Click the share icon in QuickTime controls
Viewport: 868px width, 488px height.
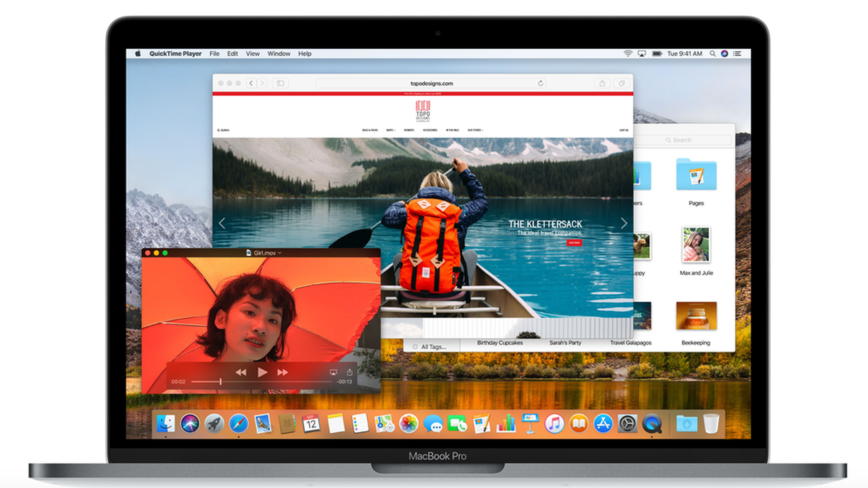(x=349, y=372)
